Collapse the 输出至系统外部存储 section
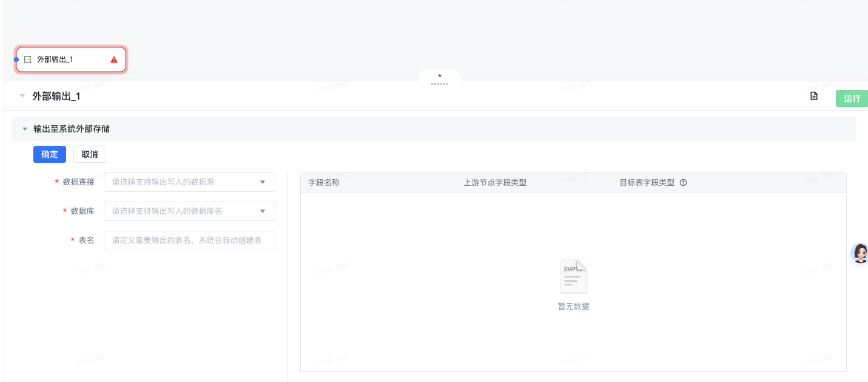The image size is (868, 382). pos(25,129)
